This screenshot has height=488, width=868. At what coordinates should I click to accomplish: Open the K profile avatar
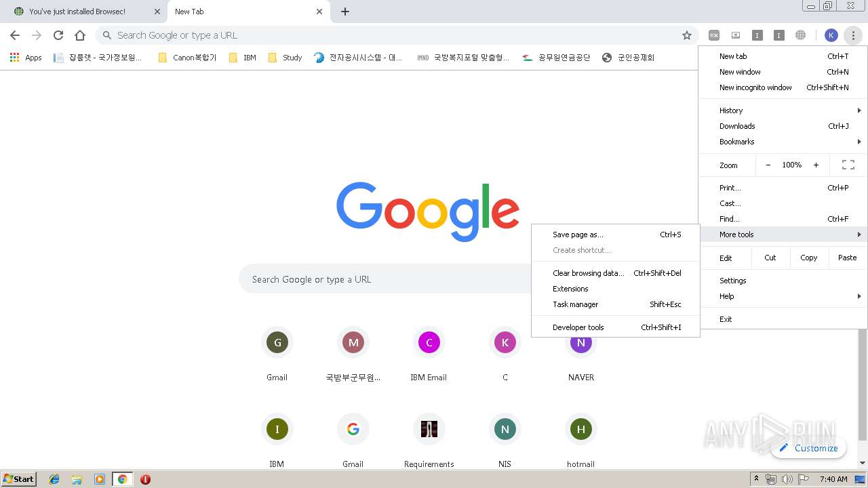[831, 35]
